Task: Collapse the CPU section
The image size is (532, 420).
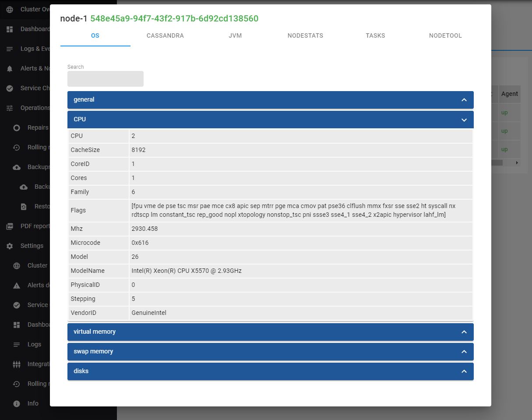Action: [x=464, y=120]
